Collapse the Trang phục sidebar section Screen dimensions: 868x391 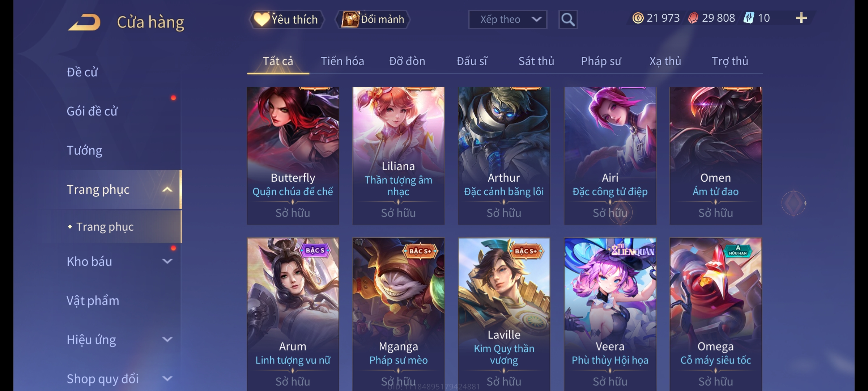[167, 190]
